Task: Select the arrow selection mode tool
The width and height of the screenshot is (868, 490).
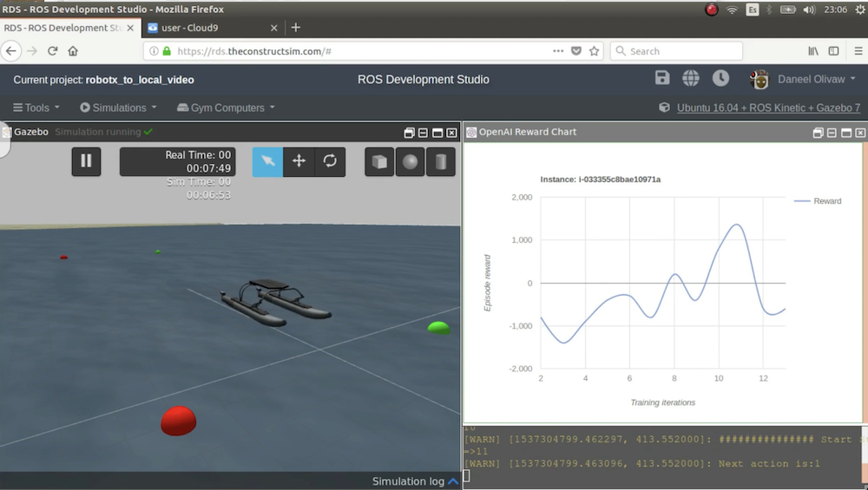Action: pyautogui.click(x=268, y=161)
